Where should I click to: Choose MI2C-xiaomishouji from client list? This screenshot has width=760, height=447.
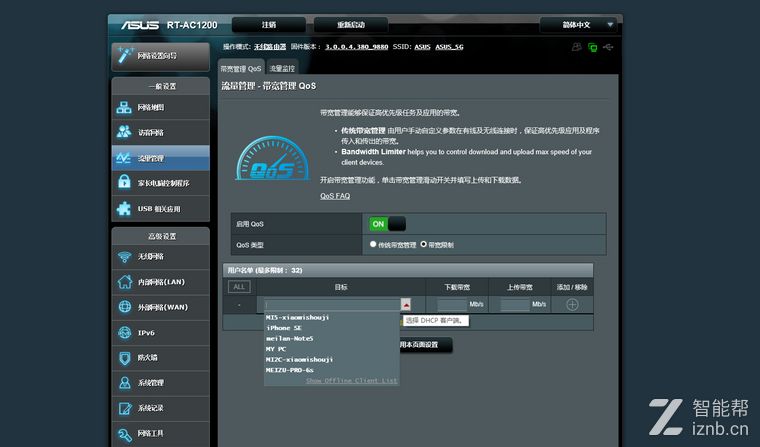(x=299, y=360)
